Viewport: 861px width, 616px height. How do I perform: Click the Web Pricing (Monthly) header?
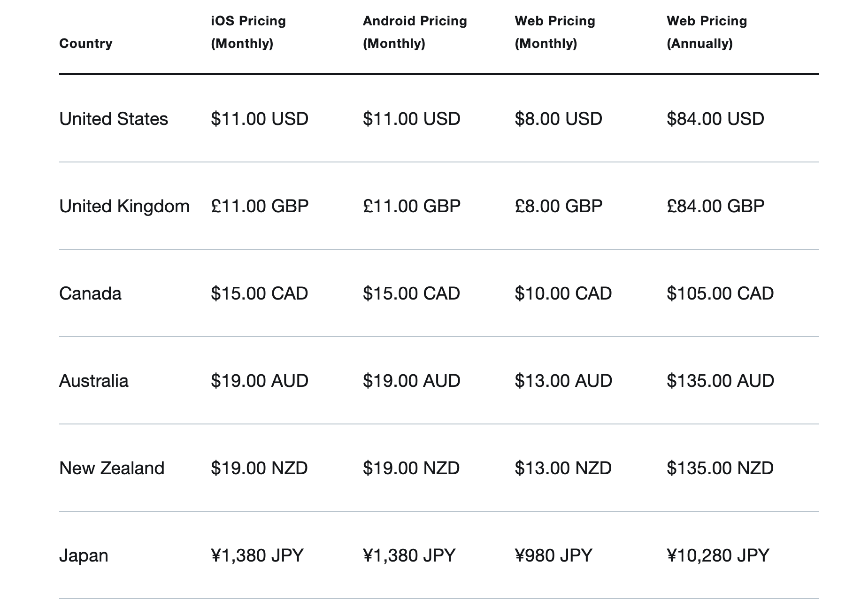pos(554,32)
